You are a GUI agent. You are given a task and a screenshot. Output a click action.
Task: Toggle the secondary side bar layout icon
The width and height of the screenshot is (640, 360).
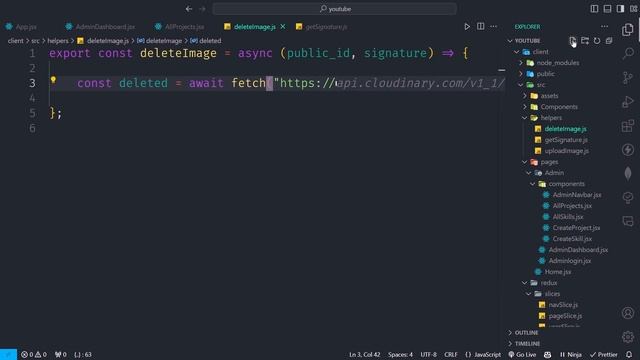[620, 9]
